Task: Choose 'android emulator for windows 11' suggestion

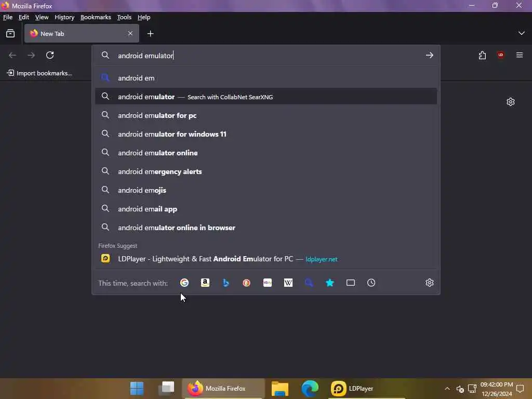Action: point(266,134)
